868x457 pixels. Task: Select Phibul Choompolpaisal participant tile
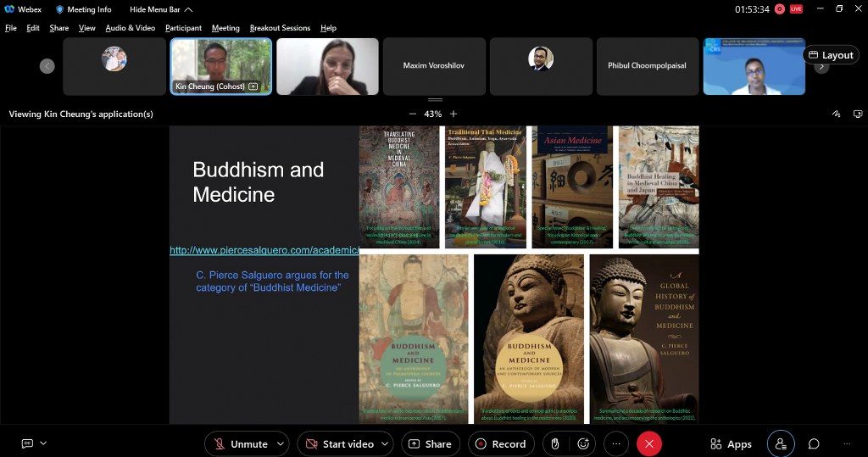click(647, 66)
